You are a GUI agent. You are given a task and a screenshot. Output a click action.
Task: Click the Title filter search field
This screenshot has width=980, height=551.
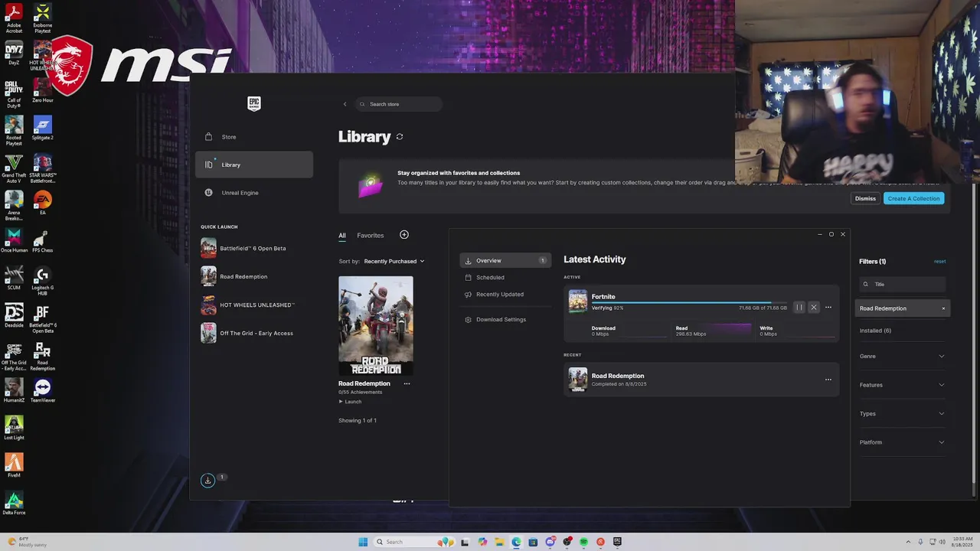coord(903,284)
